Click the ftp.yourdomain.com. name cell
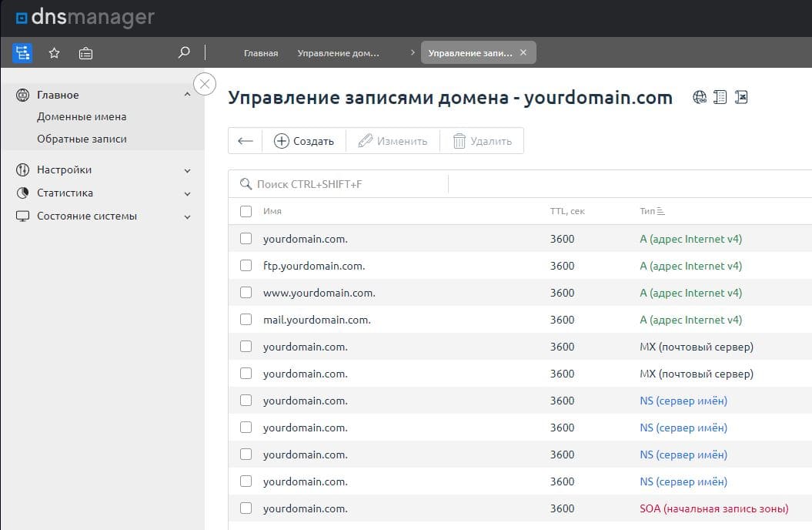This screenshot has height=530, width=812. coord(314,266)
